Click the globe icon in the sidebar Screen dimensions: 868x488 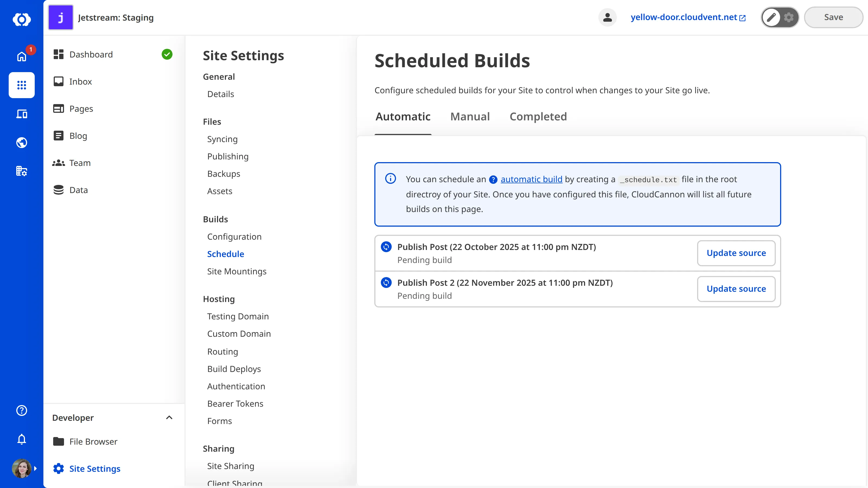point(22,142)
